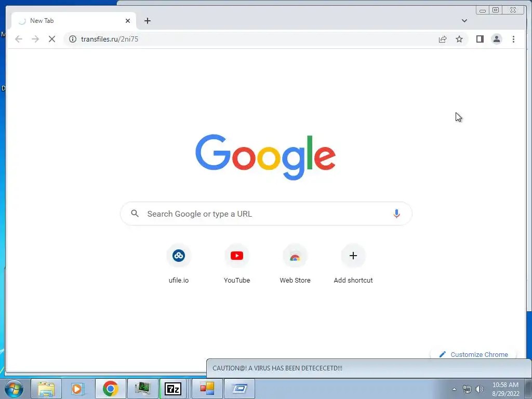
Task: Restore down the Chrome window
Action: pos(495,10)
